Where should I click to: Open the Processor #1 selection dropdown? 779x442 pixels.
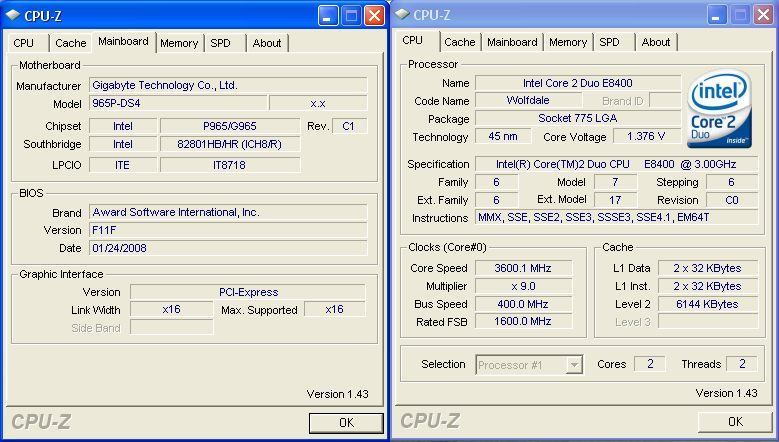coord(529,365)
